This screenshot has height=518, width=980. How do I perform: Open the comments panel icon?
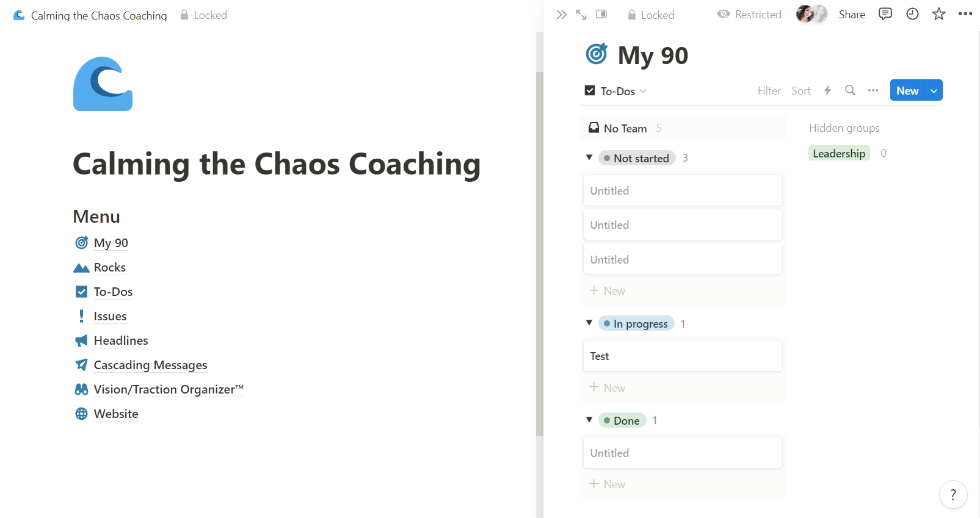tap(885, 14)
